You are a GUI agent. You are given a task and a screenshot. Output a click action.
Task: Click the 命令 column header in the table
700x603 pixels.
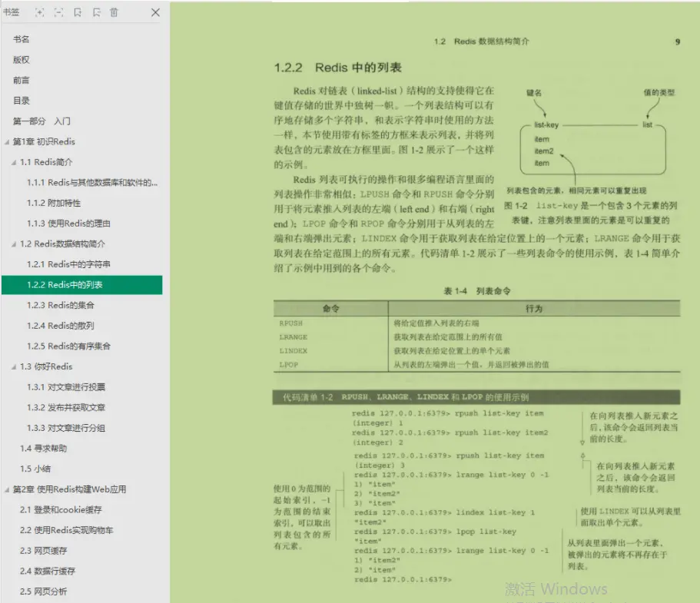coord(331,309)
